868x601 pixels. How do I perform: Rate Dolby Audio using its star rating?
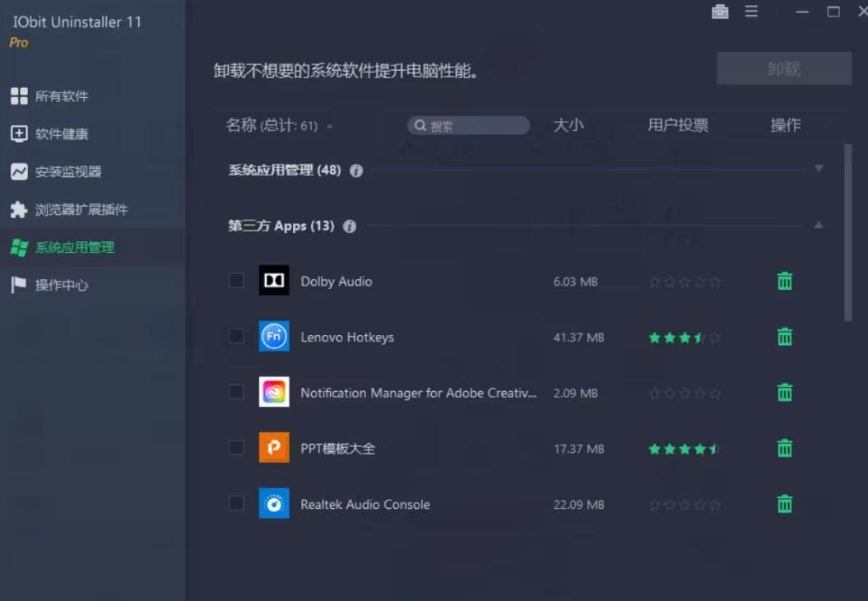point(685,282)
